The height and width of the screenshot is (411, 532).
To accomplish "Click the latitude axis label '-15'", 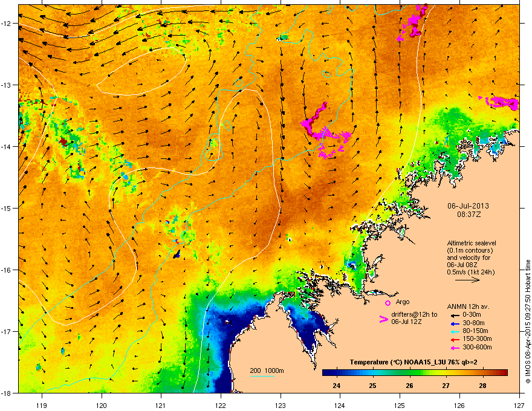I will pos(7,208).
